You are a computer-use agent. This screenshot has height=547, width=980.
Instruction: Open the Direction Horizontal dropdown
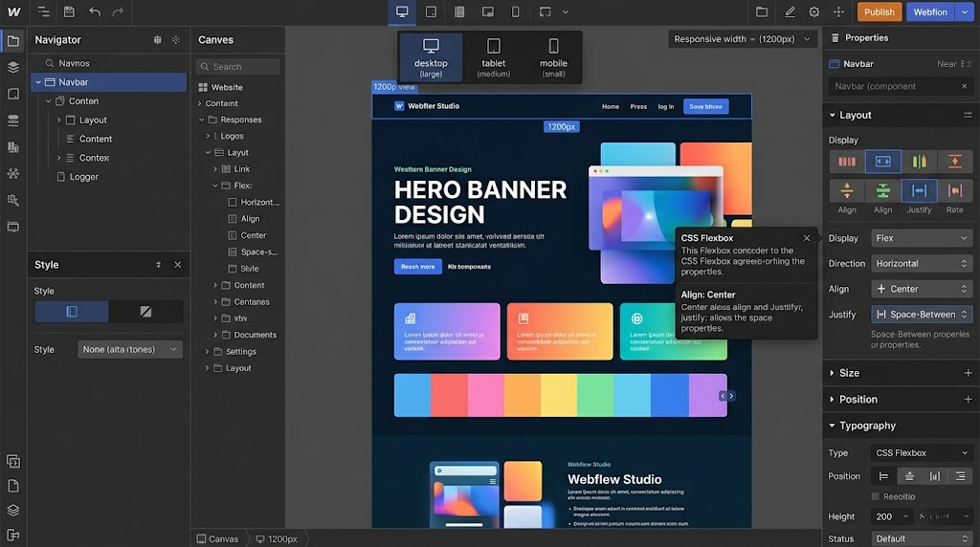tap(922, 264)
